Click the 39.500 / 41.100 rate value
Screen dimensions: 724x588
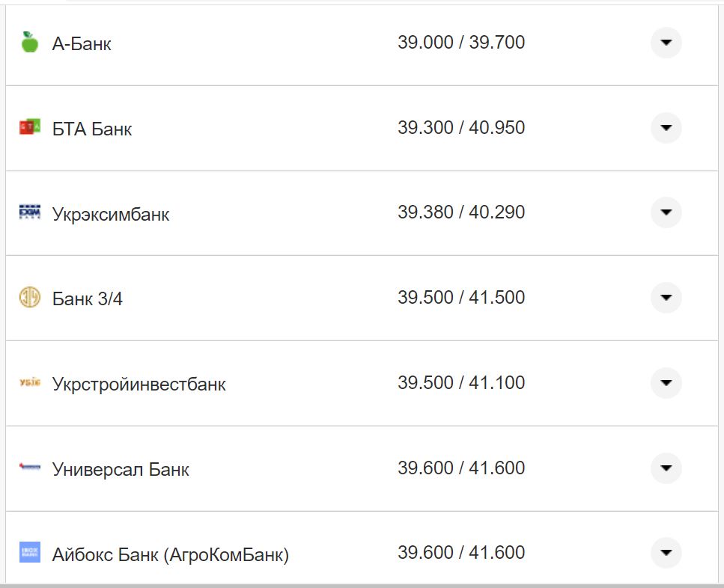pos(461,383)
